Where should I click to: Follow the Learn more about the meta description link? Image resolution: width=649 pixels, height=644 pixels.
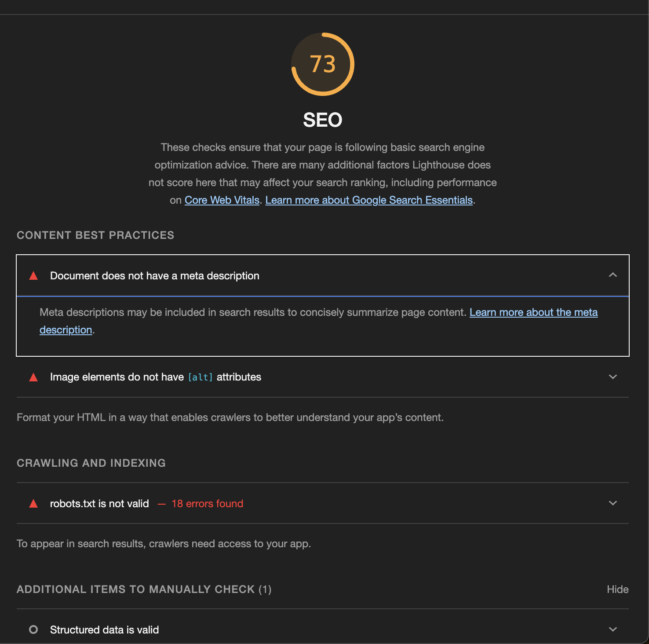(x=533, y=312)
